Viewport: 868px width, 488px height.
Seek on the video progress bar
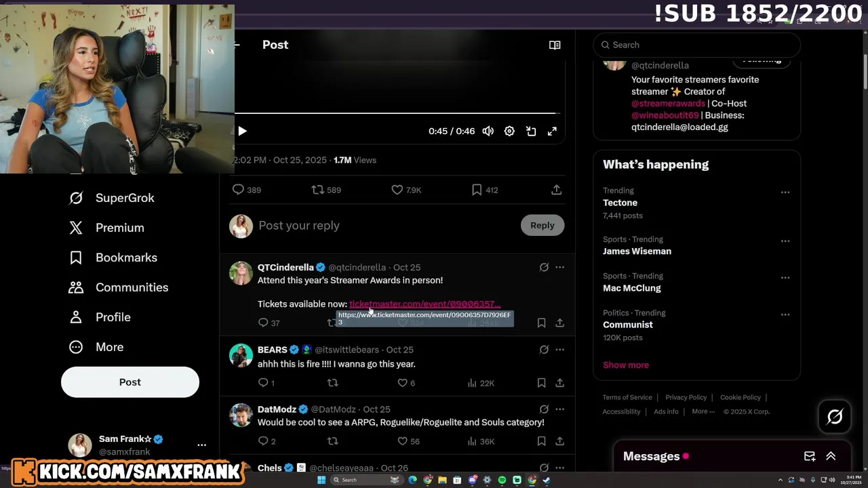[395, 113]
